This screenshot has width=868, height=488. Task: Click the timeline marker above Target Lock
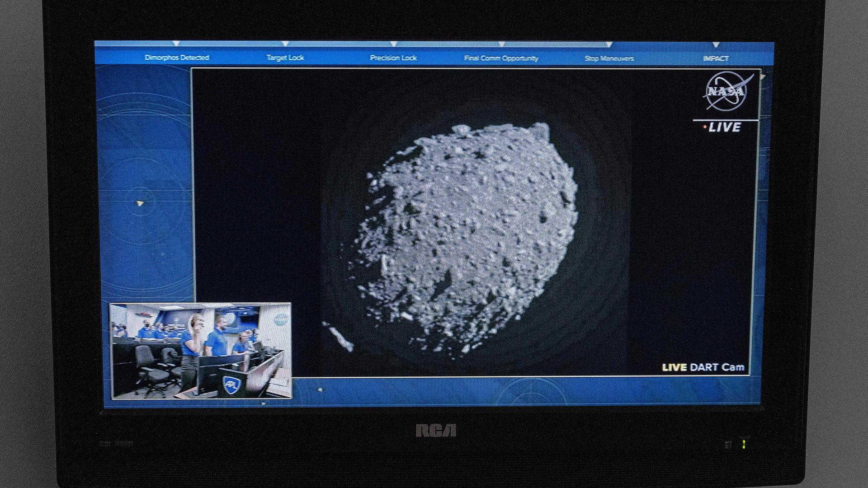click(285, 44)
